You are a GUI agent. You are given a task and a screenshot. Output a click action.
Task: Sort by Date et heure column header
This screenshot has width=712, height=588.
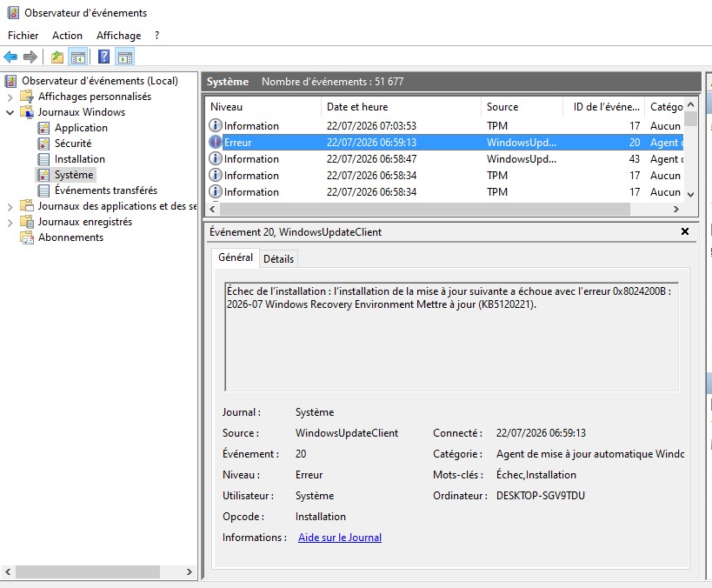401,107
